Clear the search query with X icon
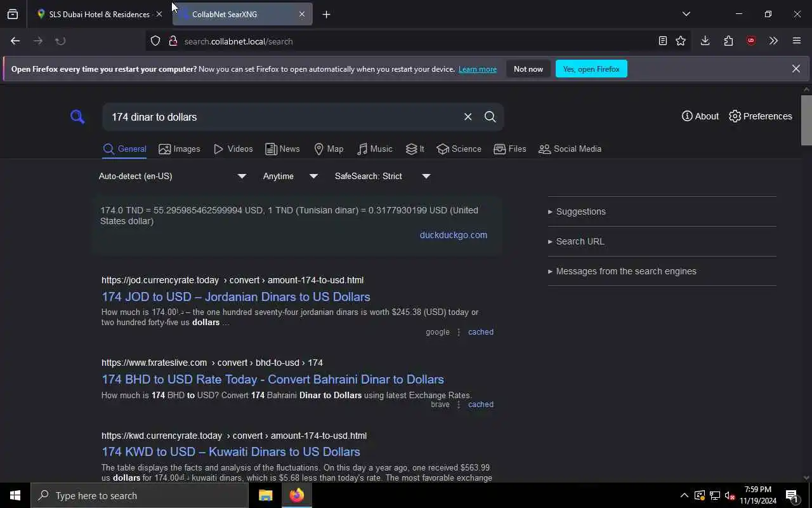The height and width of the screenshot is (508, 812). tap(468, 117)
